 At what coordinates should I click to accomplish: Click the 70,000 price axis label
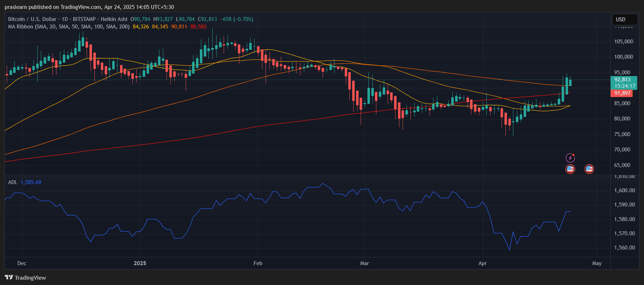pos(622,150)
